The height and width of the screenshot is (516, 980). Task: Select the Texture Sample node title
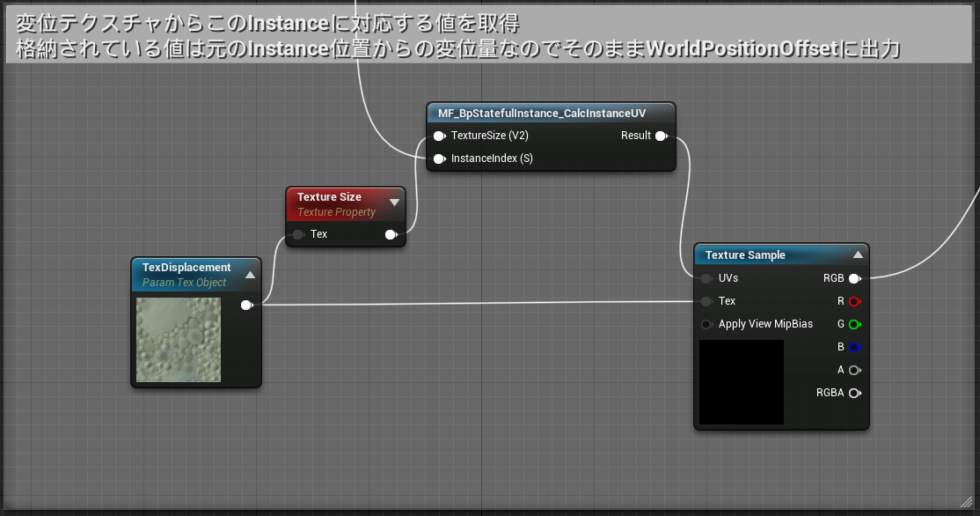[745, 254]
